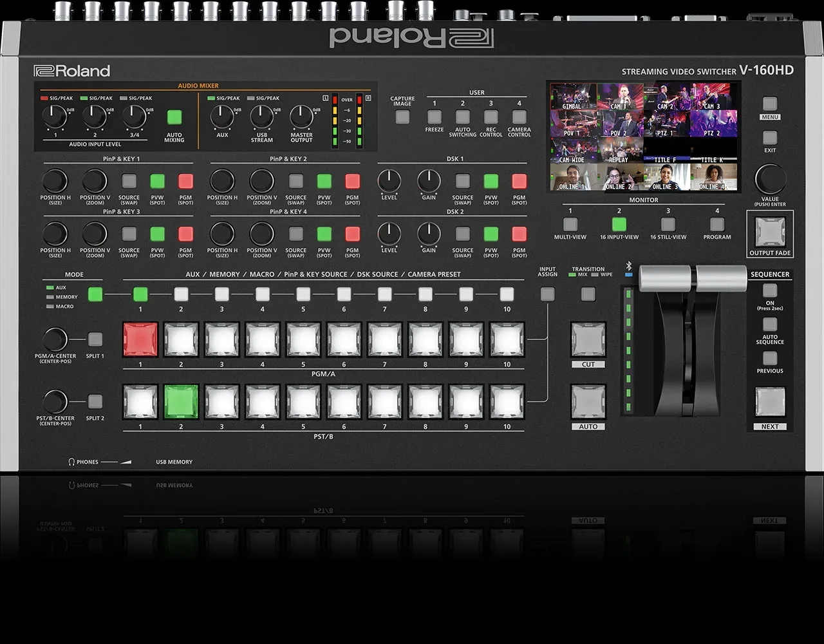The height and width of the screenshot is (644, 824).
Task: Select the CAPTURE IMAGE button
Action: pos(402,117)
